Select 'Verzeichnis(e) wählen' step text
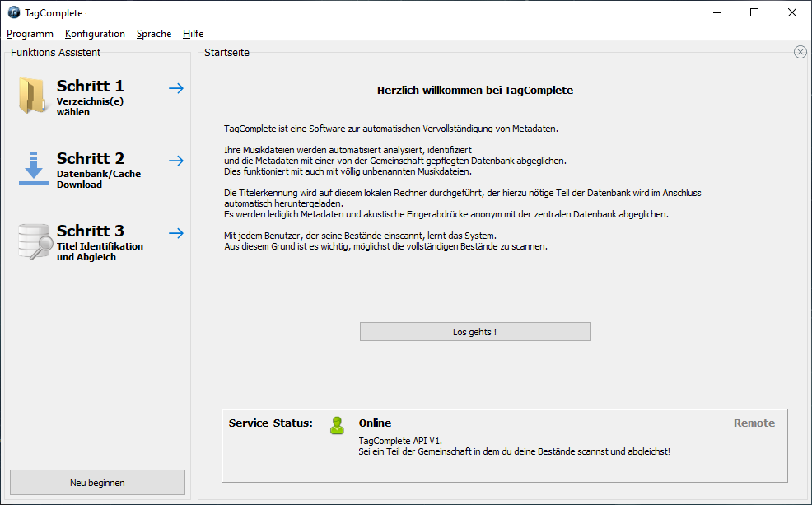This screenshot has height=505, width=812. coord(90,107)
